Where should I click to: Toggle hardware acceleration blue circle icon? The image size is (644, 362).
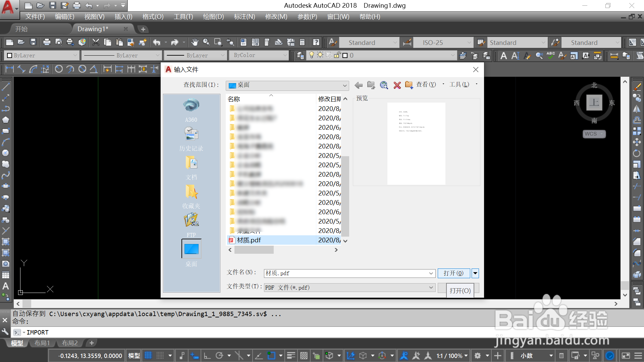click(x=610, y=356)
